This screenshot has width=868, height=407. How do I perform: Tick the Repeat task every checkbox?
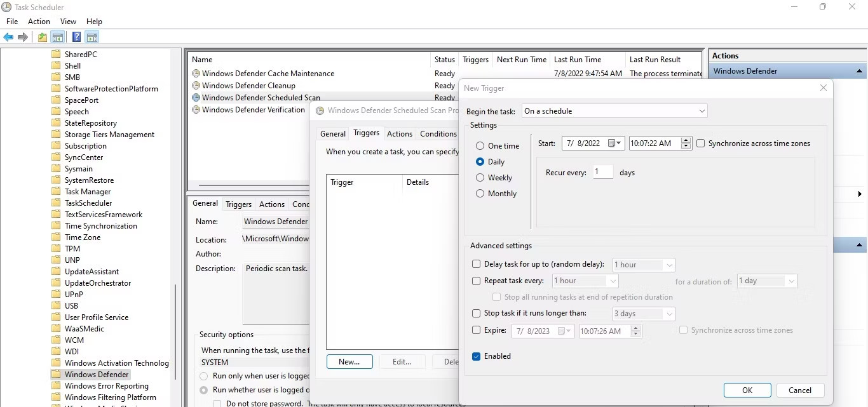[x=477, y=281]
